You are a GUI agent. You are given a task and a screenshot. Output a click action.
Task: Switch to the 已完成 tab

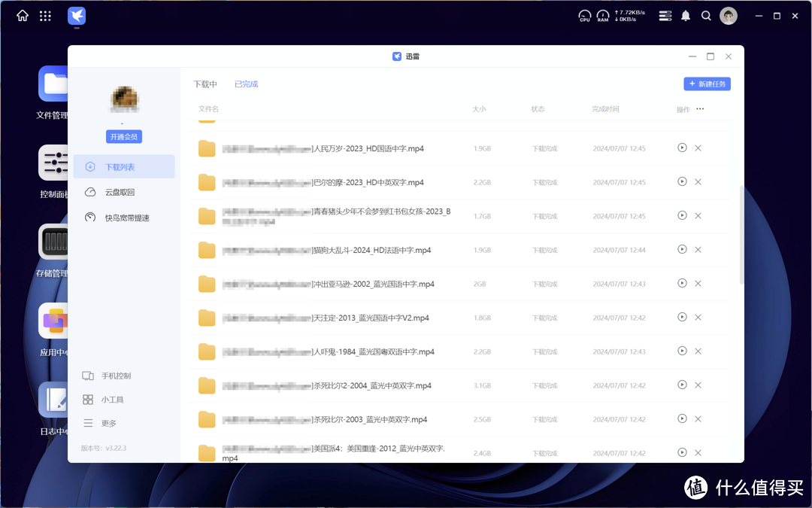click(x=246, y=84)
